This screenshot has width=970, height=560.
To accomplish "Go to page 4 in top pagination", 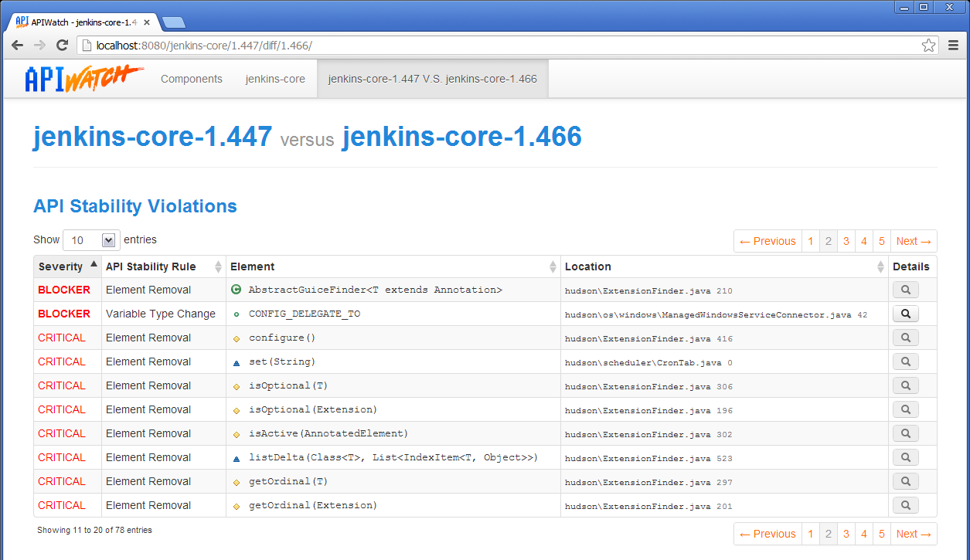I will pos(864,241).
